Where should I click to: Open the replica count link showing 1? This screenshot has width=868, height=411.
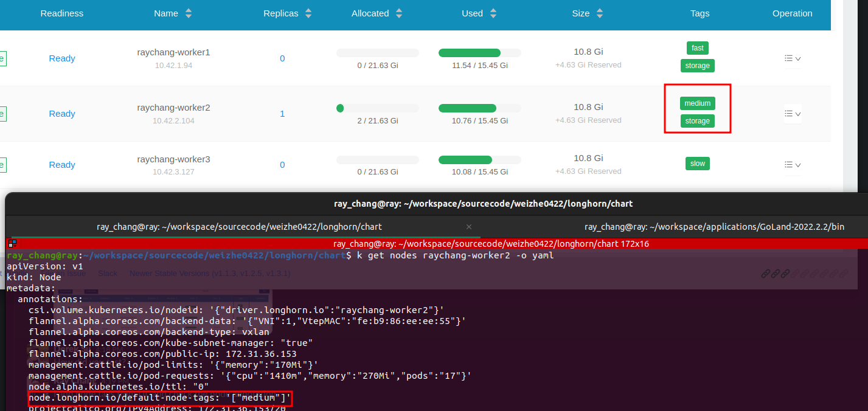[282, 113]
